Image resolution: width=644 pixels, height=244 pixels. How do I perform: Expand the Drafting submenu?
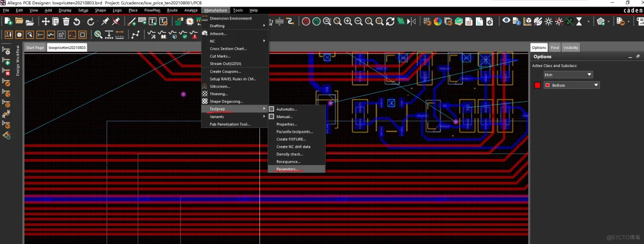pos(235,26)
